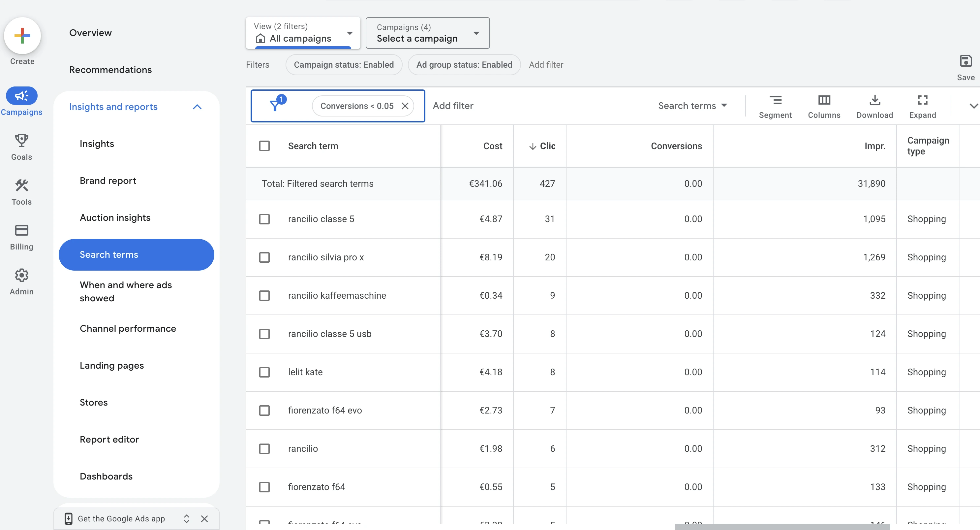Open Recommendations in the navigation
The width and height of the screenshot is (980, 530).
pos(110,70)
